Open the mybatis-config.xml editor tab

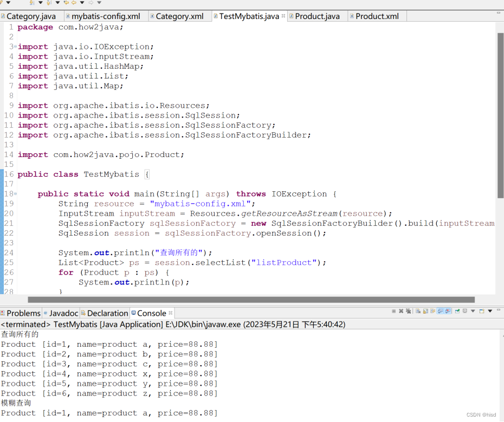(106, 16)
